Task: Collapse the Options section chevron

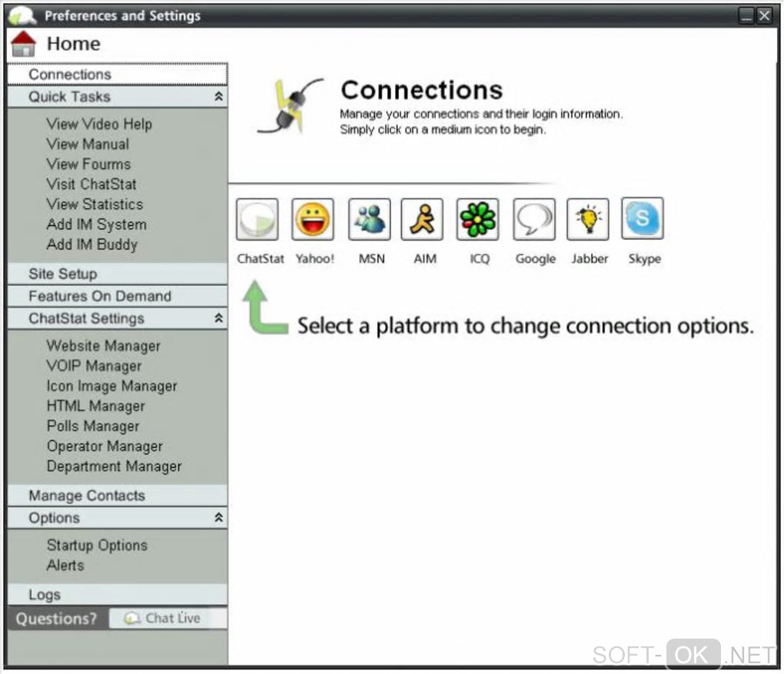Action: tap(218, 517)
